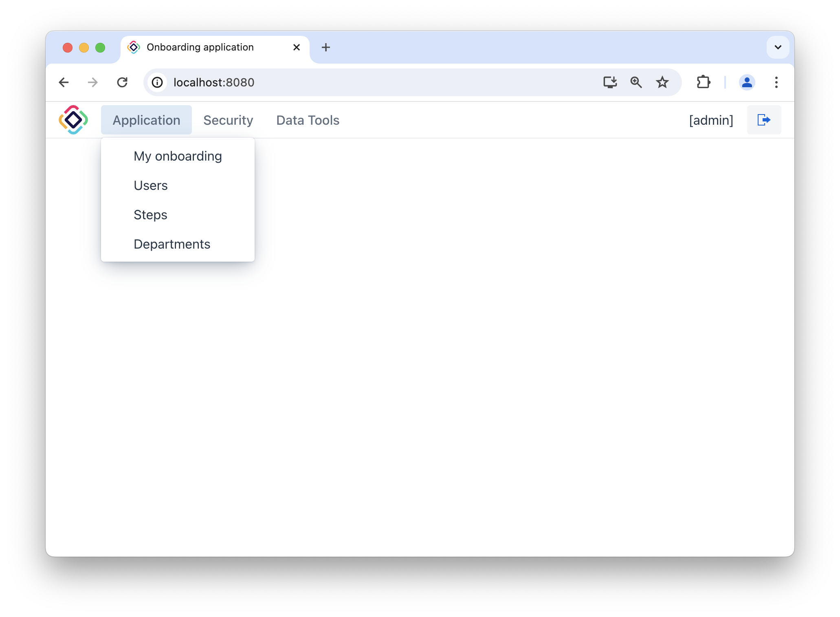
Task: Click the user profile icon in toolbar
Action: (746, 82)
